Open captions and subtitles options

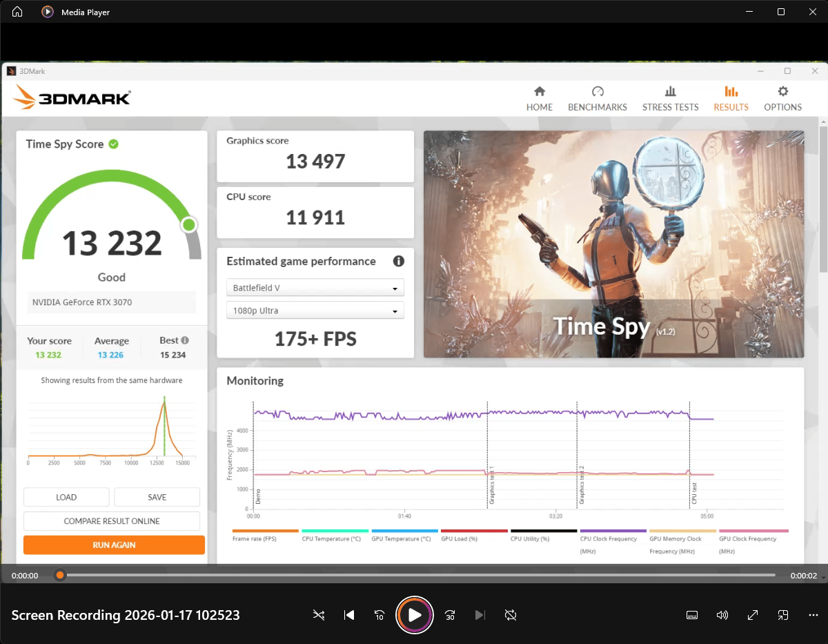pos(692,615)
